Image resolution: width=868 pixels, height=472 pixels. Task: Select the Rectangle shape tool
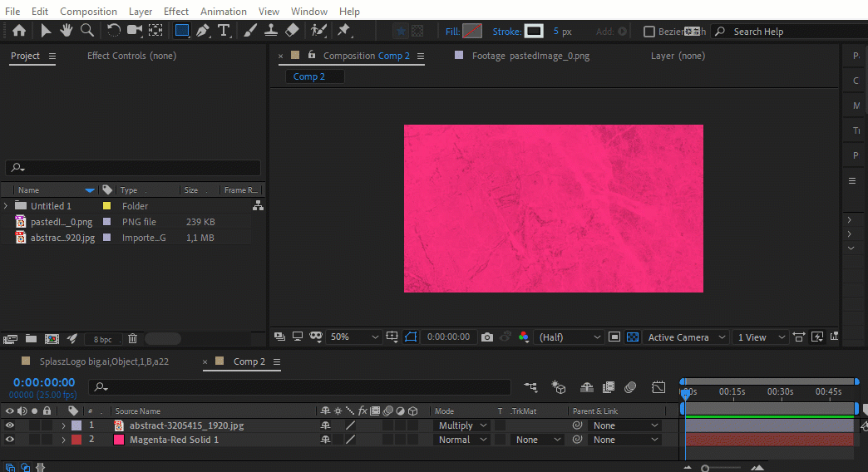click(181, 31)
